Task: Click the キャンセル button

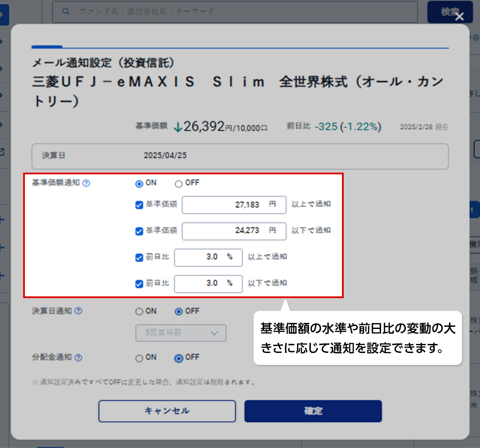Action: tap(167, 411)
